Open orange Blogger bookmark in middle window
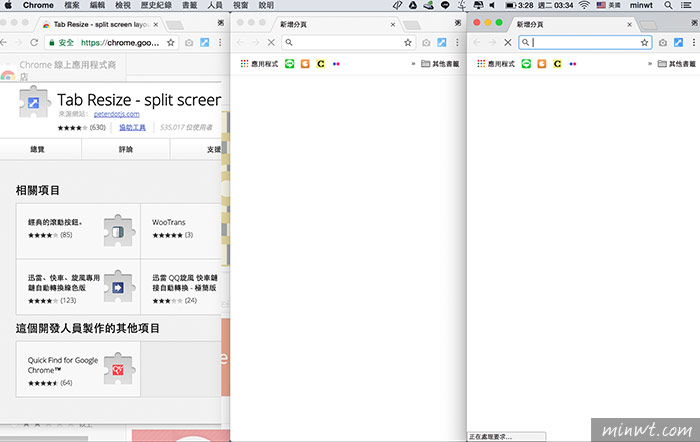Viewport: 700px width, 442px height. (x=305, y=64)
